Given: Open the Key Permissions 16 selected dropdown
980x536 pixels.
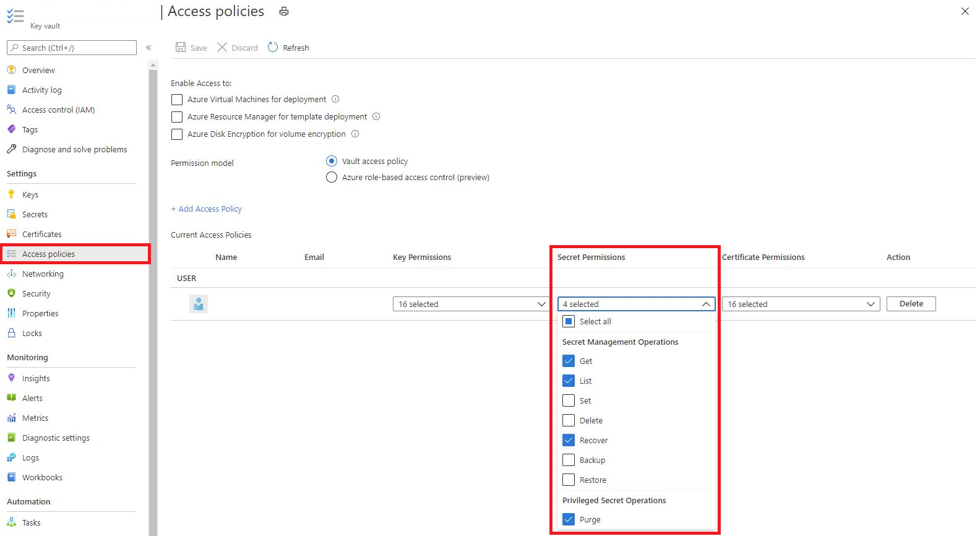Looking at the screenshot, I should (471, 304).
